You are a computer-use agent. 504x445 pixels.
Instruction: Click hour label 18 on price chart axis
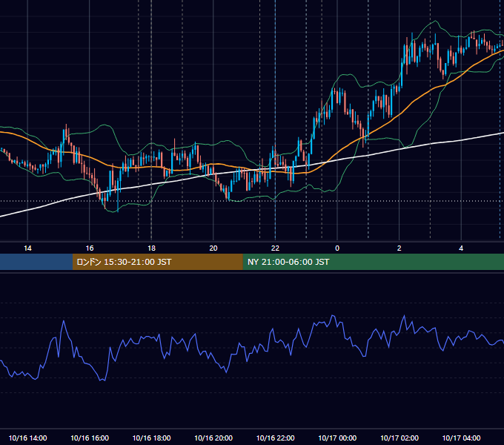[151, 248]
